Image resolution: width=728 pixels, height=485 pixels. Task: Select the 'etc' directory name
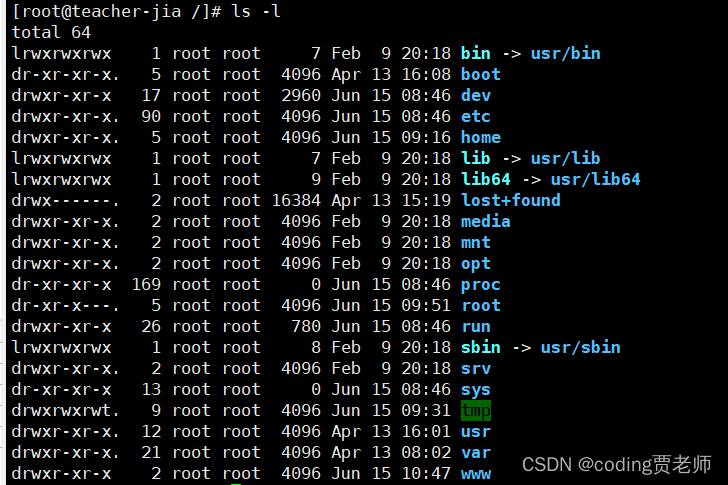pos(475,116)
